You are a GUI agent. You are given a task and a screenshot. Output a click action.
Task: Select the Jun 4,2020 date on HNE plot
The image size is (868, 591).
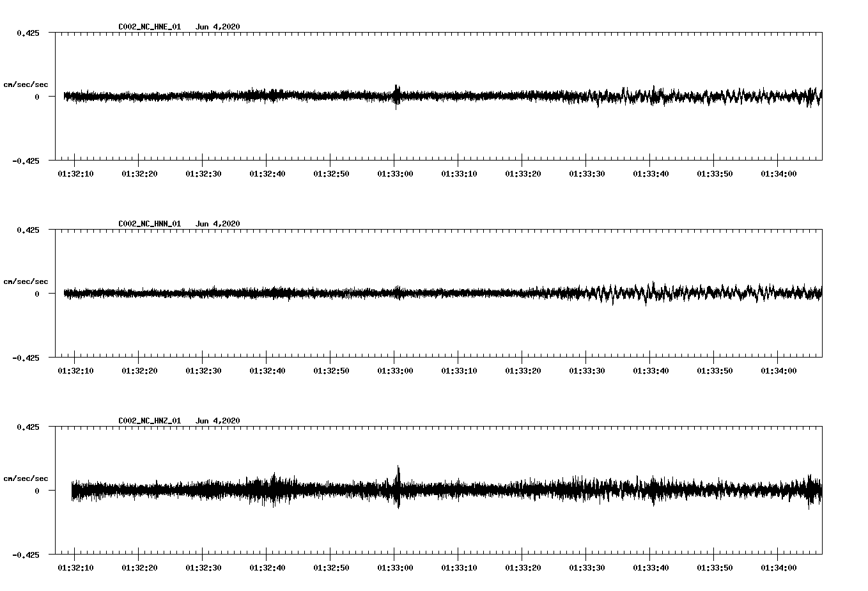(x=218, y=27)
